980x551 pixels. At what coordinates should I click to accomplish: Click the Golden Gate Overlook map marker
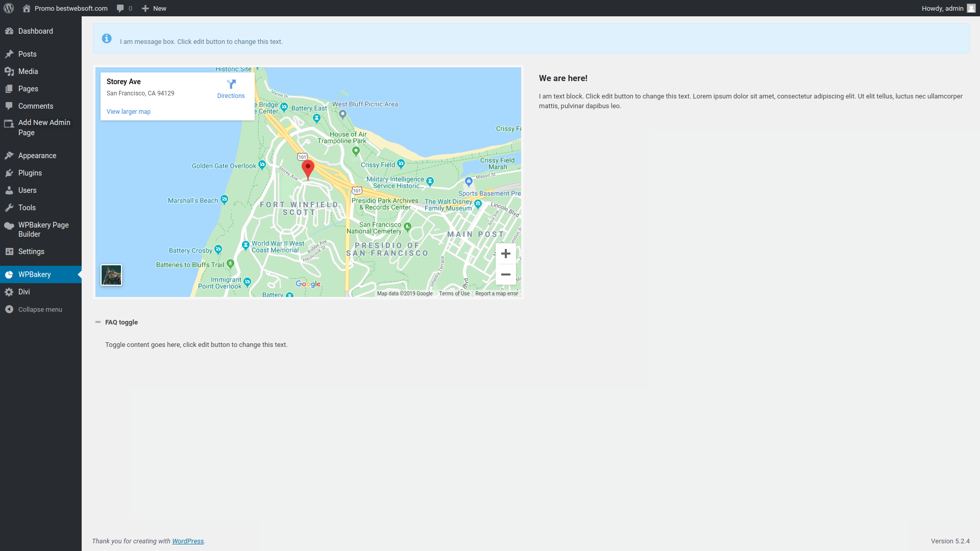tap(262, 164)
